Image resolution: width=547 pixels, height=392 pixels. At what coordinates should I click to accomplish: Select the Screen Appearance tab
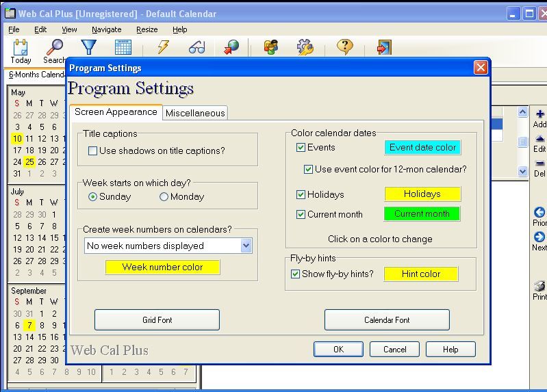point(116,112)
